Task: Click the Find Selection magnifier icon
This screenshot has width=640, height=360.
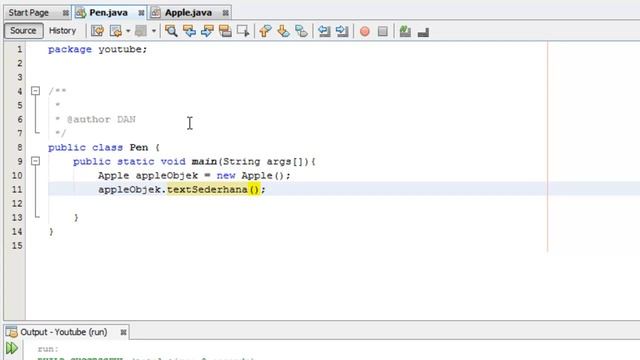Action: click(171, 31)
